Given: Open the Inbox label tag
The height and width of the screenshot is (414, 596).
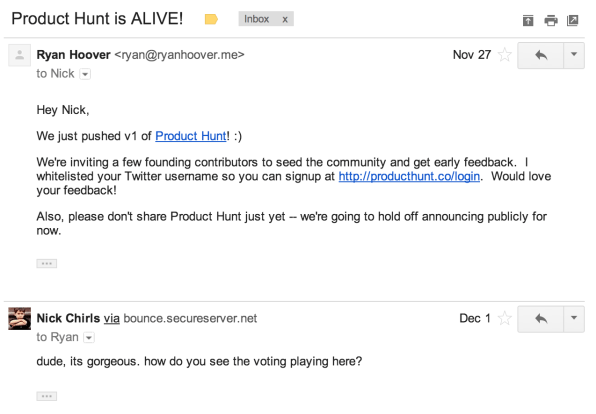Looking at the screenshot, I should [257, 19].
